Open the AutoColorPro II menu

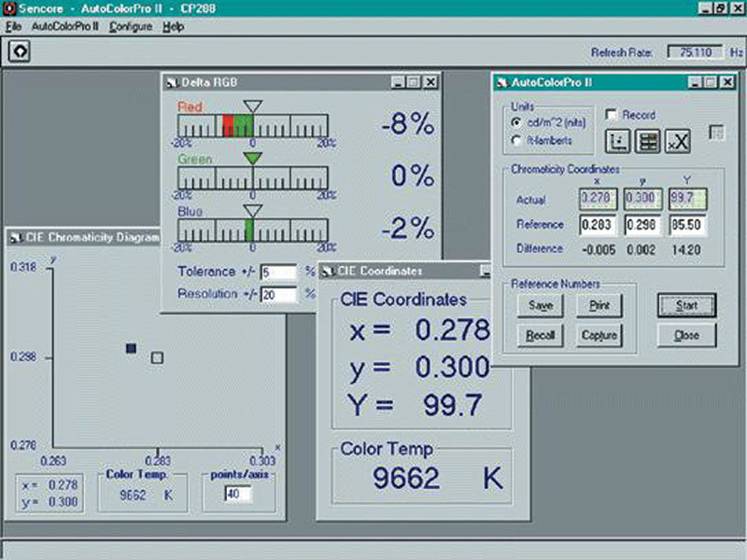[64, 27]
